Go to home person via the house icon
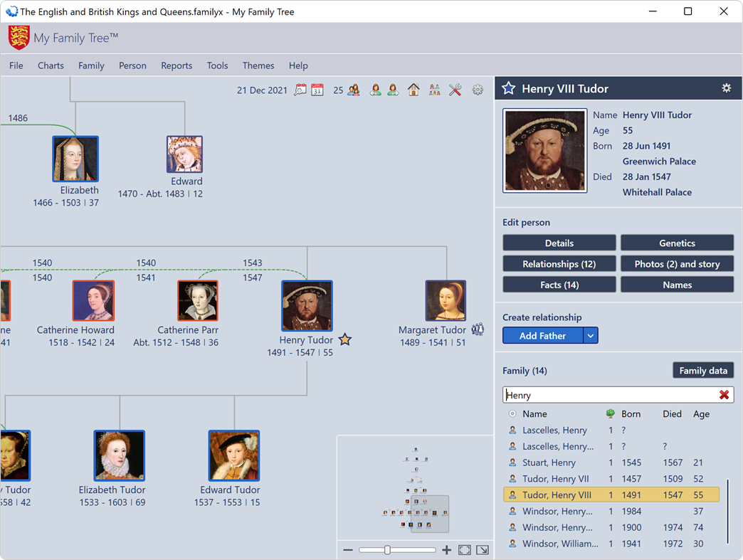Viewport: 743px width, 560px height. (413, 90)
